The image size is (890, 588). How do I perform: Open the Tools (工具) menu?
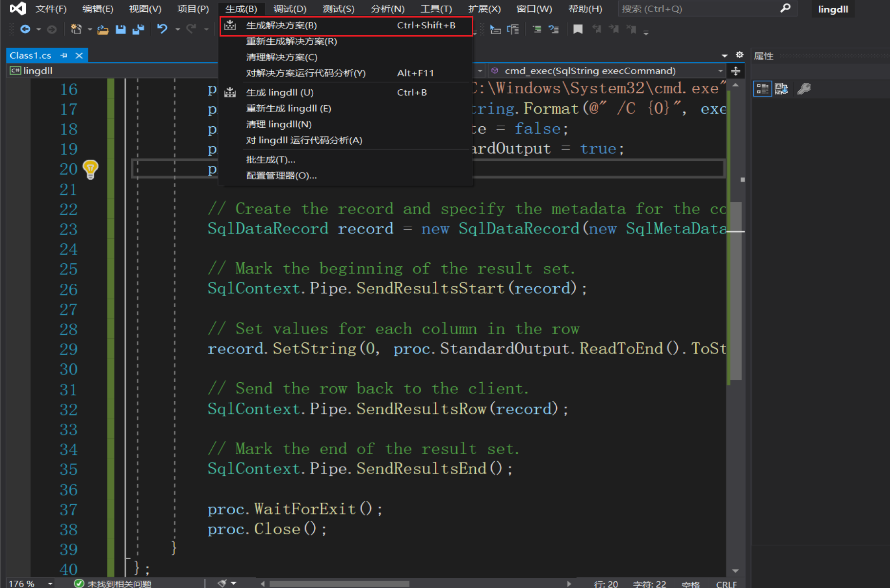436,9
